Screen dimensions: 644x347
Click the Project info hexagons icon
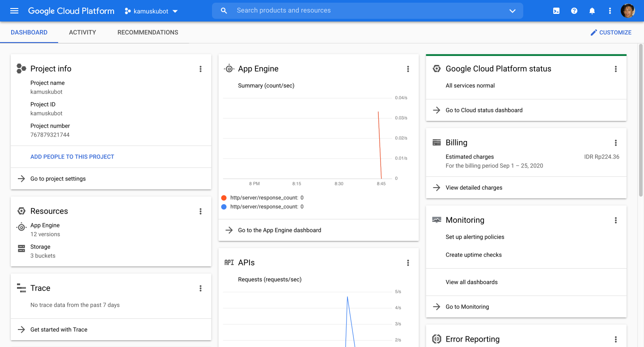(21, 69)
